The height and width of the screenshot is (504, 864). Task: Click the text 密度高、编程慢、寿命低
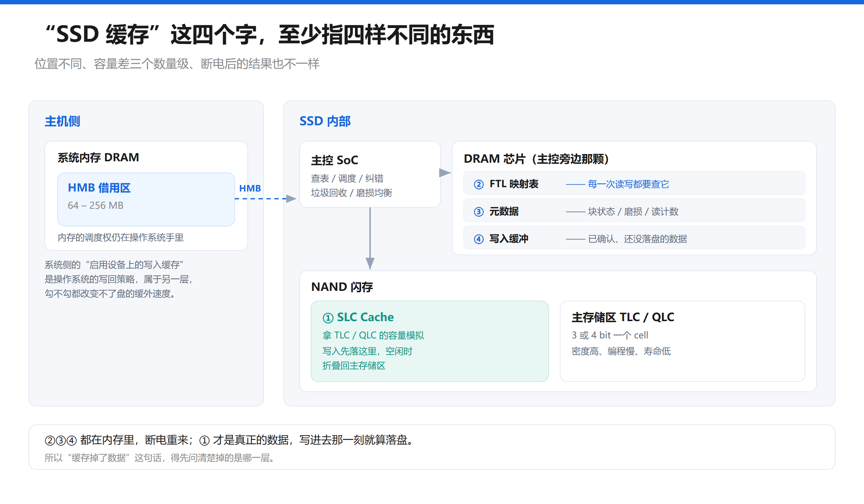coord(621,351)
